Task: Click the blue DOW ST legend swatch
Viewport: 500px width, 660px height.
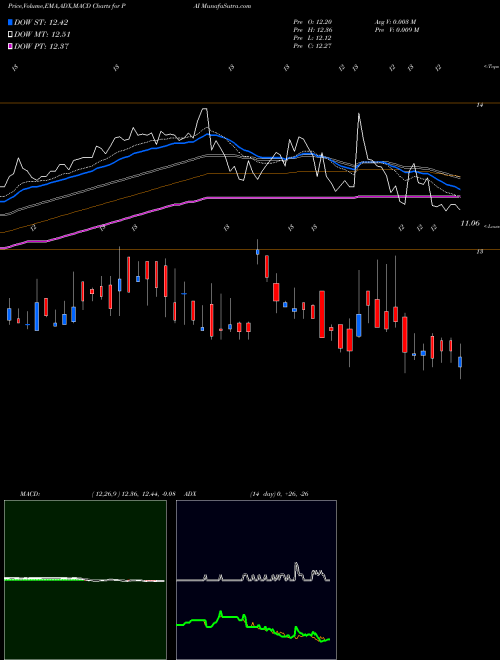Action: [10, 22]
